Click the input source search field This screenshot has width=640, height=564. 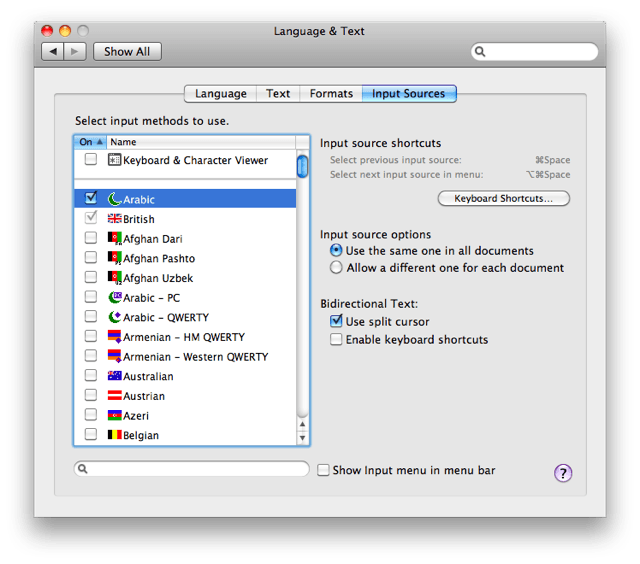tap(195, 469)
